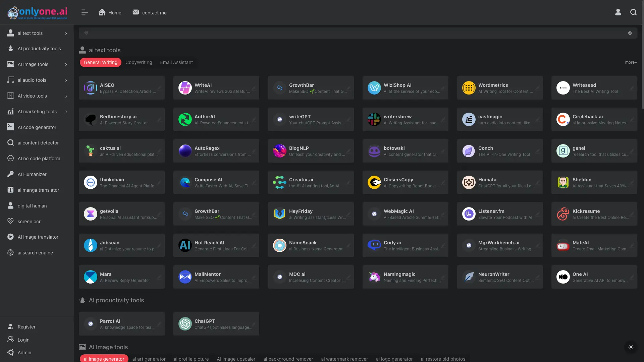Click the search input bar
This screenshot has height=362, width=644.
coord(358,33)
